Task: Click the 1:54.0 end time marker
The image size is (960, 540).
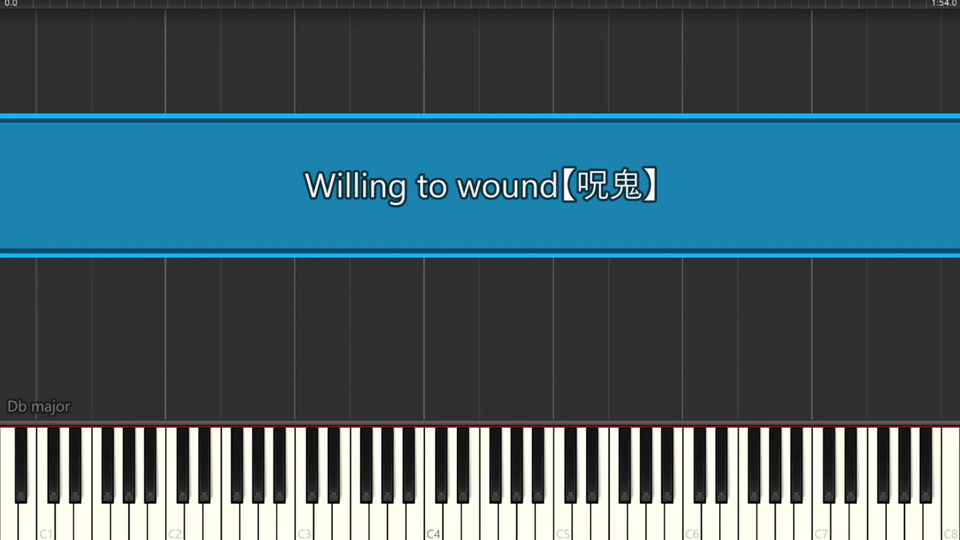Action: pyautogui.click(x=943, y=4)
